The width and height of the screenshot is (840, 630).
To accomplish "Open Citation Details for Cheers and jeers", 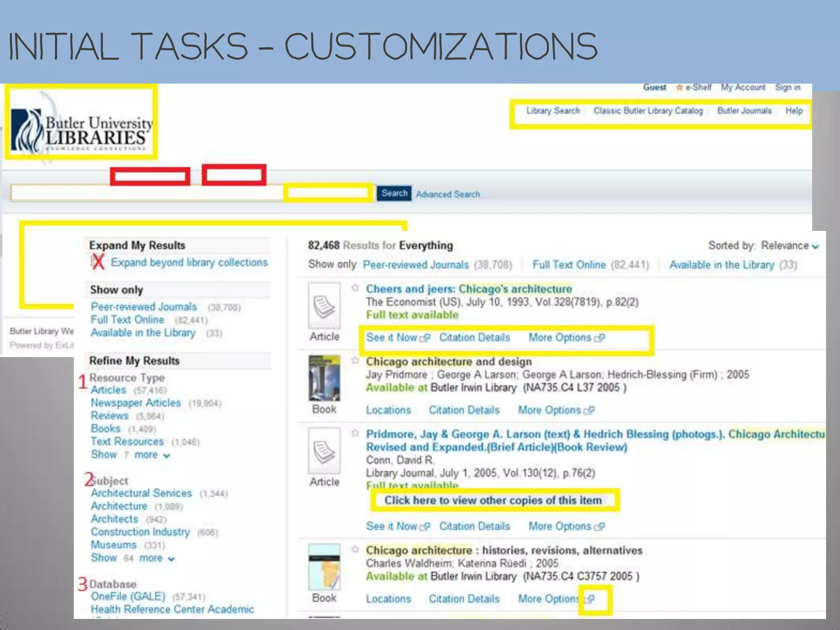I will 475,338.
